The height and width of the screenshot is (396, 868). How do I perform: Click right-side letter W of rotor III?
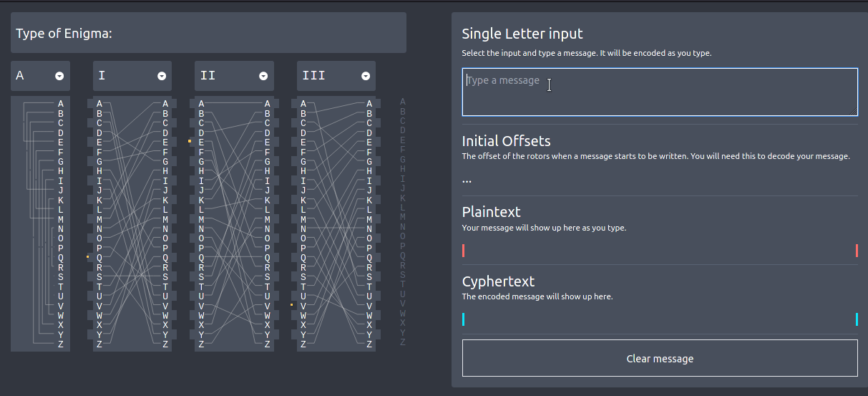coord(369,315)
